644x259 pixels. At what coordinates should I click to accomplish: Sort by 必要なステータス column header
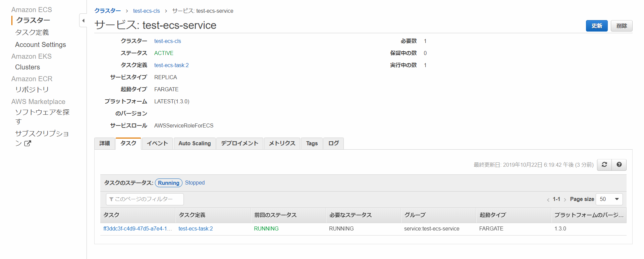pos(363,215)
